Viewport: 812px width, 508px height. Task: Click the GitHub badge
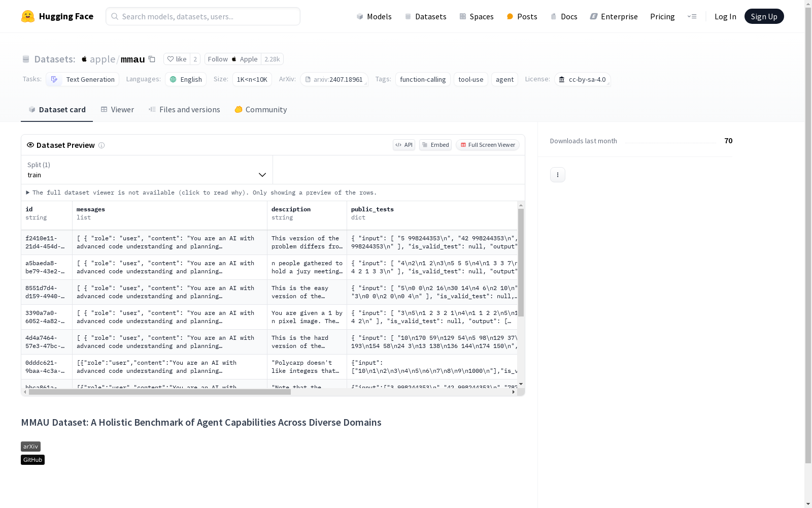tap(32, 460)
